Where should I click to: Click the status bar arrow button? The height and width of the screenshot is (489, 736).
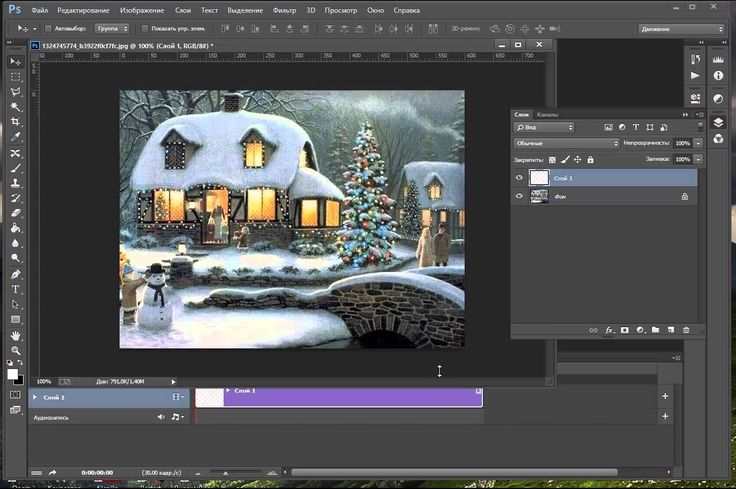point(173,382)
